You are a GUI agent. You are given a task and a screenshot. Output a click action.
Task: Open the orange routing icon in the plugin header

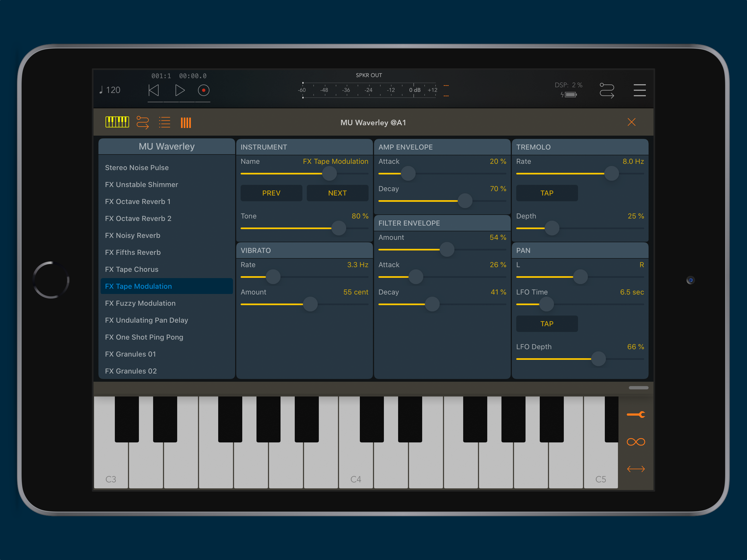pyautogui.click(x=142, y=122)
